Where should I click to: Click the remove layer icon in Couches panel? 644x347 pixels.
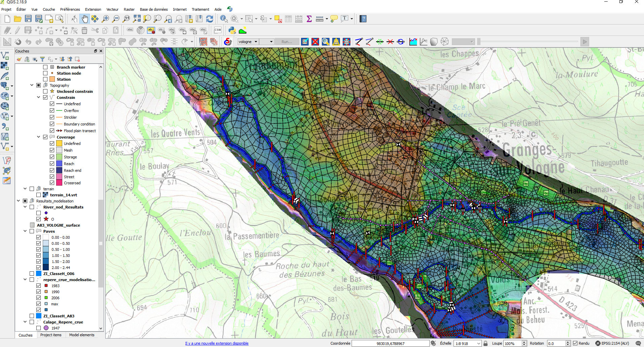77,59
